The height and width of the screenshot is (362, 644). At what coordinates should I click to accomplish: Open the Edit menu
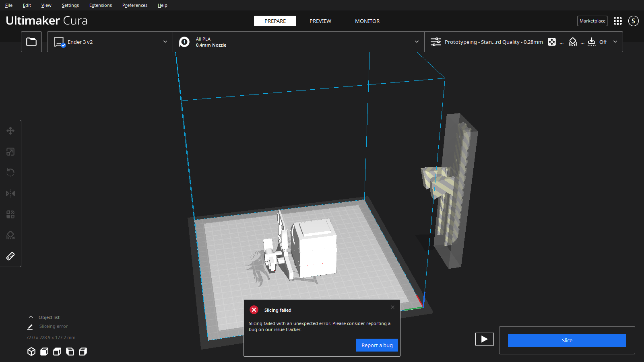coord(27,5)
